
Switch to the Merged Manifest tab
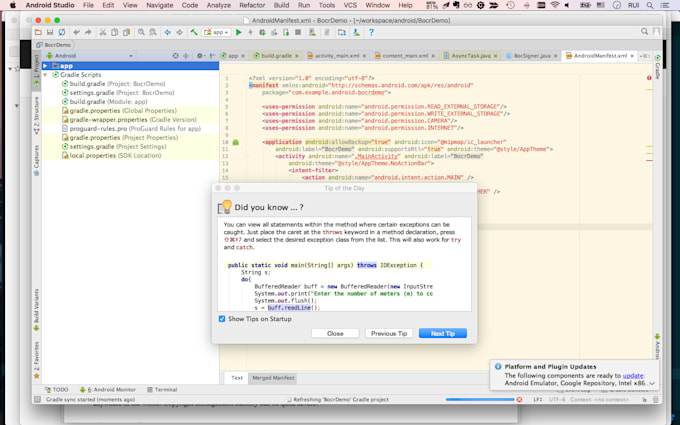(x=273, y=378)
